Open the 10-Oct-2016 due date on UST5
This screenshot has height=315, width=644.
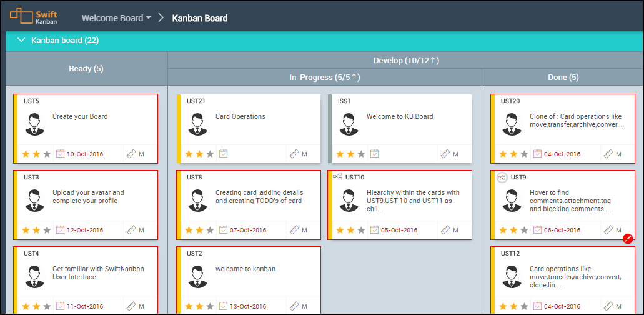tap(85, 154)
